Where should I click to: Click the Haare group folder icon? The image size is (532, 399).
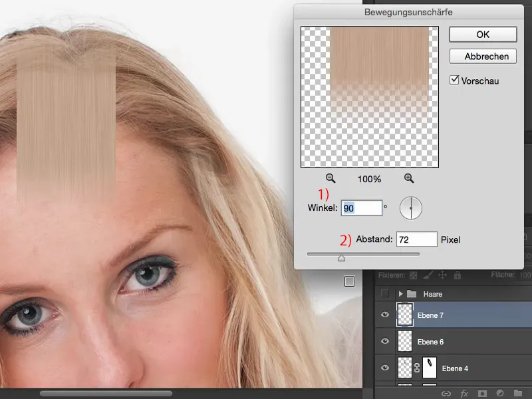click(412, 294)
